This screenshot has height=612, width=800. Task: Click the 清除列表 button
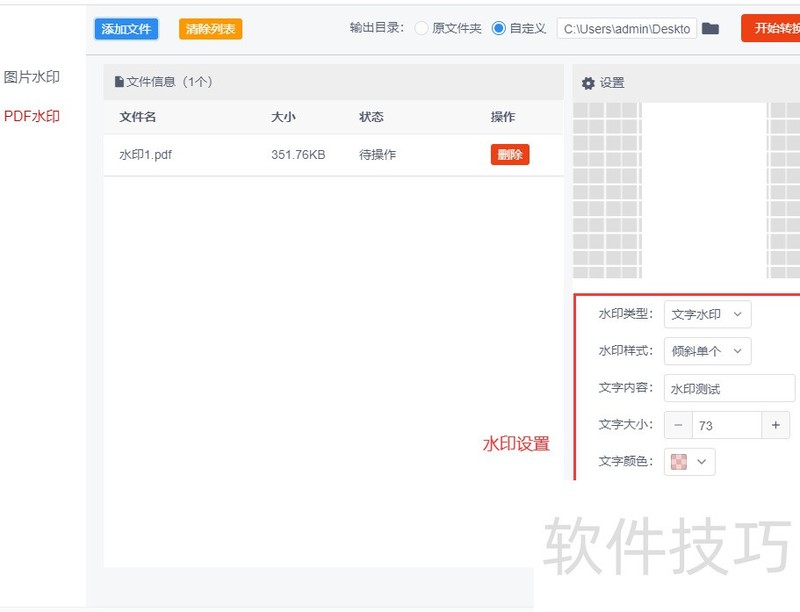pyautogui.click(x=210, y=29)
